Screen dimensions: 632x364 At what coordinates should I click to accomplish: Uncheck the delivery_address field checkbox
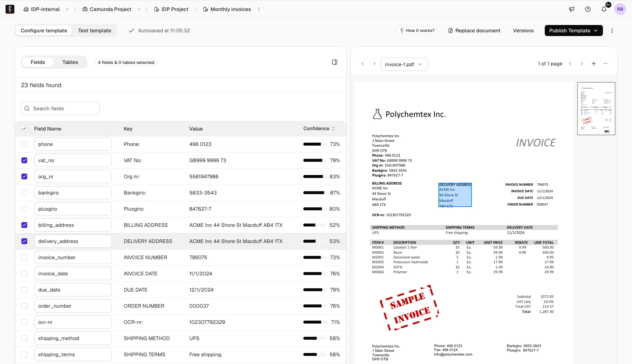point(24,241)
